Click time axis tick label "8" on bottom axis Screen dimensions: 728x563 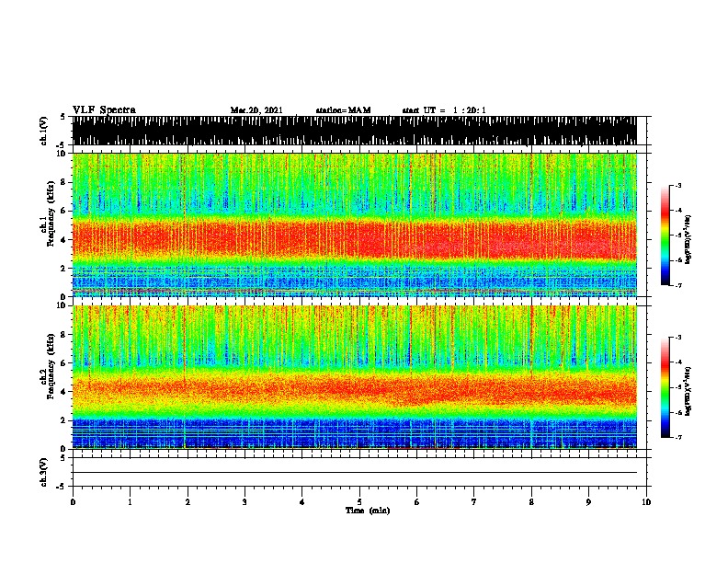tap(531, 502)
